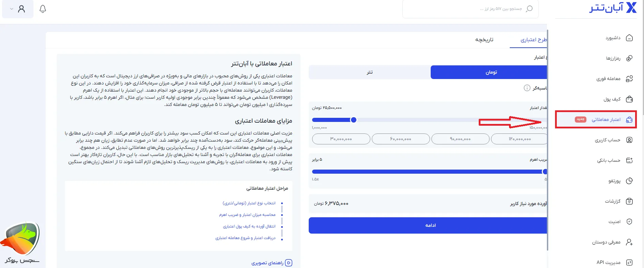Click the پورتفو pie chart icon
The height and width of the screenshot is (268, 644).
tap(629, 181)
